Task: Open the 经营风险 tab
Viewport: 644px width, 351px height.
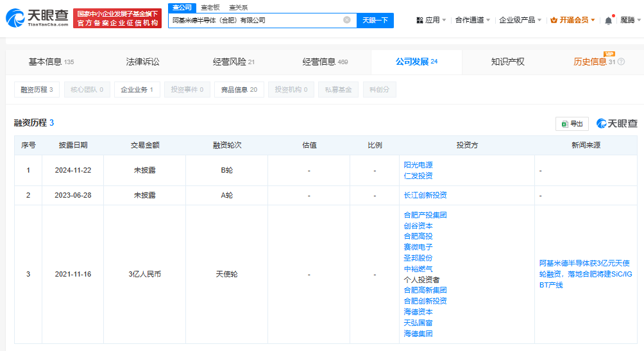Action: click(233, 62)
